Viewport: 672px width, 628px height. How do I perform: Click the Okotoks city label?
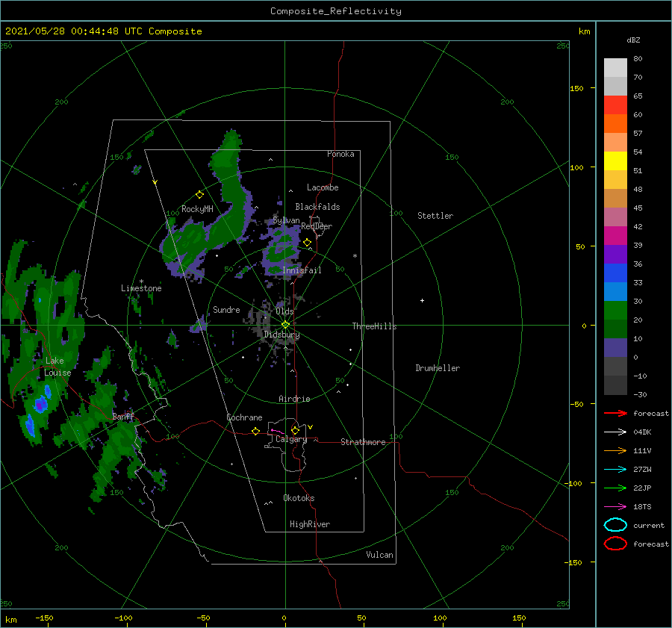coord(299,497)
